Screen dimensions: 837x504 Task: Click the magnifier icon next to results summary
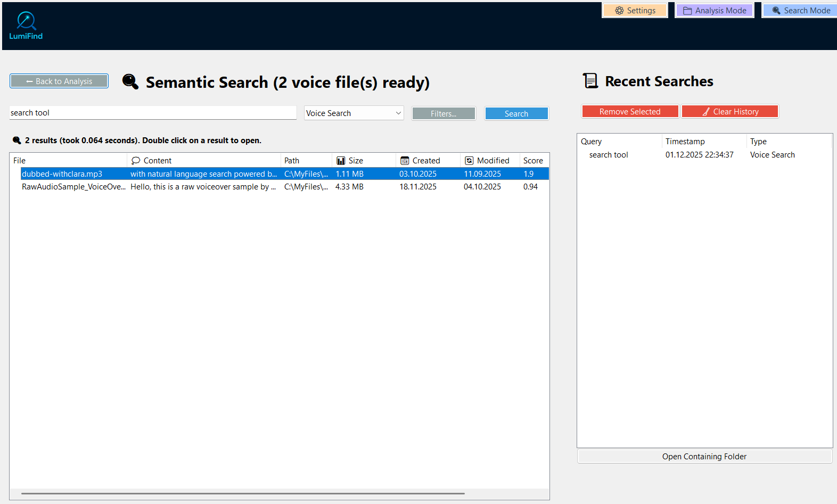coord(17,141)
